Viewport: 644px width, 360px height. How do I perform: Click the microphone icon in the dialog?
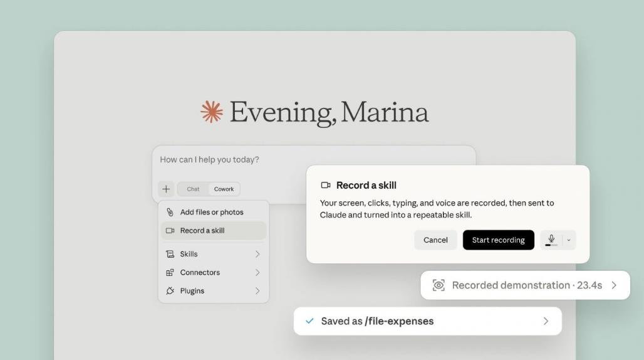point(551,240)
